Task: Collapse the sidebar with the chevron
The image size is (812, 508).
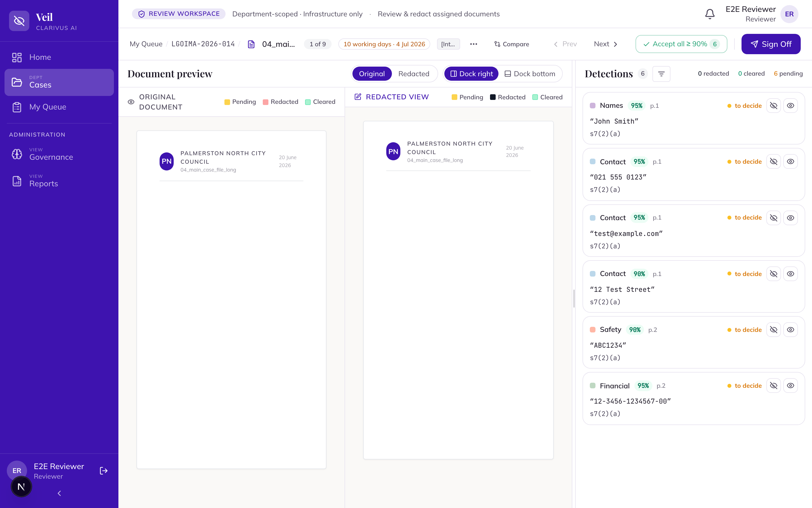Action: pos(59,493)
